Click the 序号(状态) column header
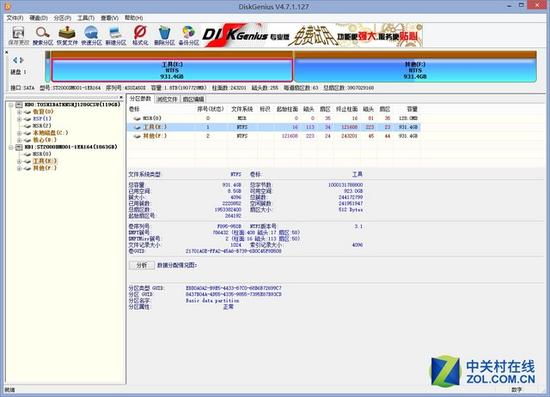This screenshot has height=397, width=550. point(210,109)
